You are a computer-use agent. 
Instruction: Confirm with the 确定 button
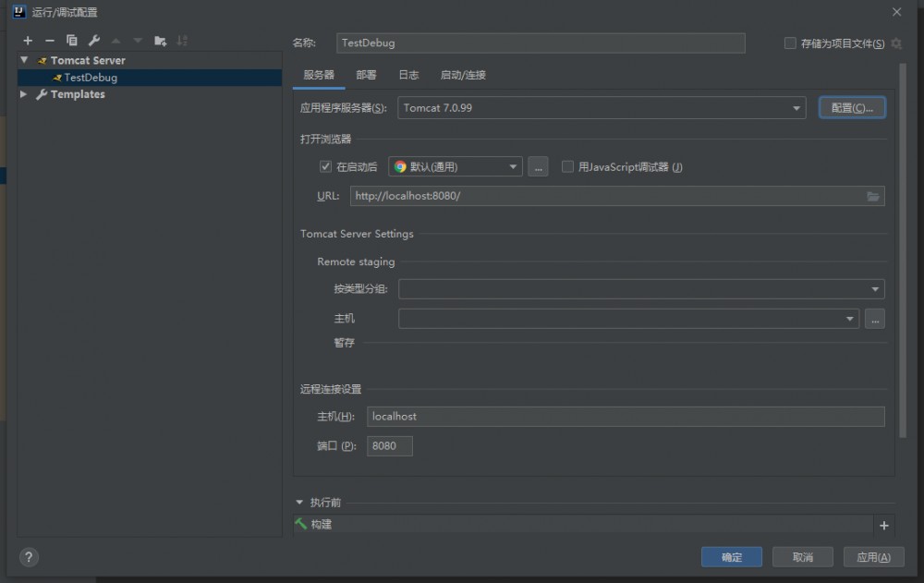click(731, 557)
